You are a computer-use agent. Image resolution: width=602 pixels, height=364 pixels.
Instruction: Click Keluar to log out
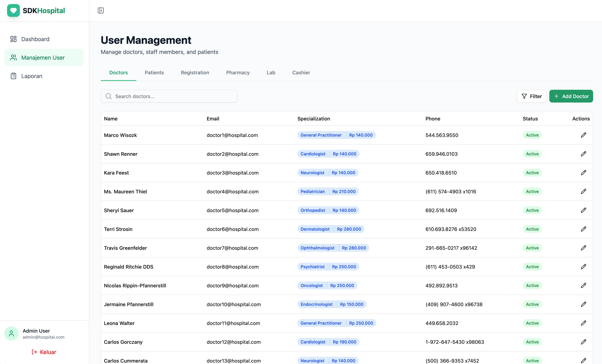coord(44,352)
